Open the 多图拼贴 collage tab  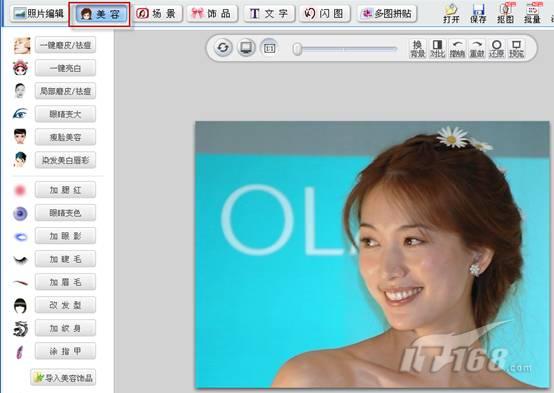point(387,14)
